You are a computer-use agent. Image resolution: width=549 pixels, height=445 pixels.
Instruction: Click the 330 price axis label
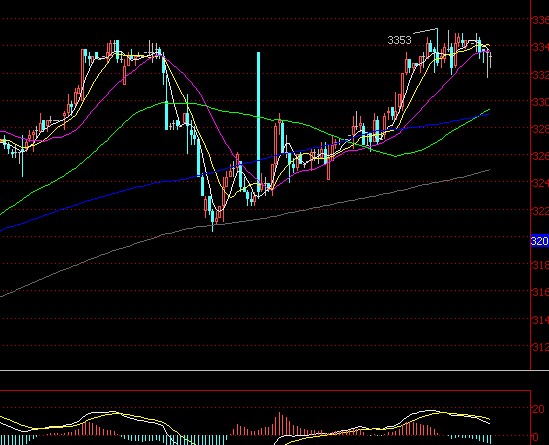(540, 102)
